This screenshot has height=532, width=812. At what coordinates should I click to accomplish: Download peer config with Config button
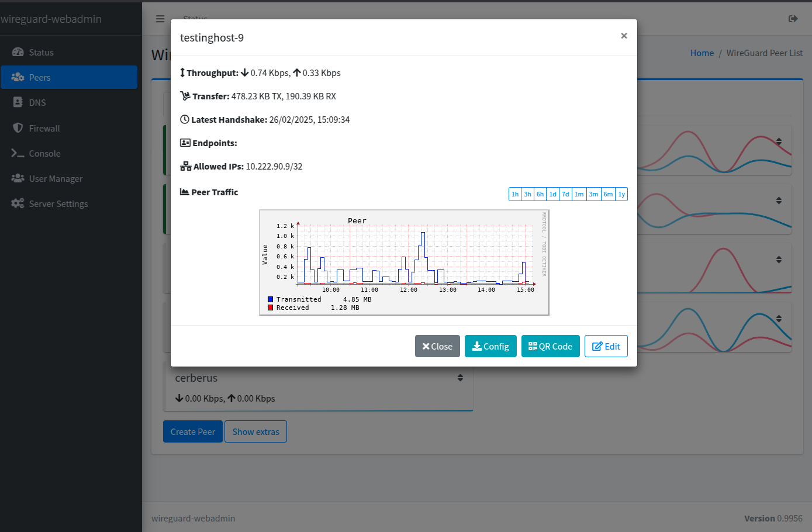point(490,346)
